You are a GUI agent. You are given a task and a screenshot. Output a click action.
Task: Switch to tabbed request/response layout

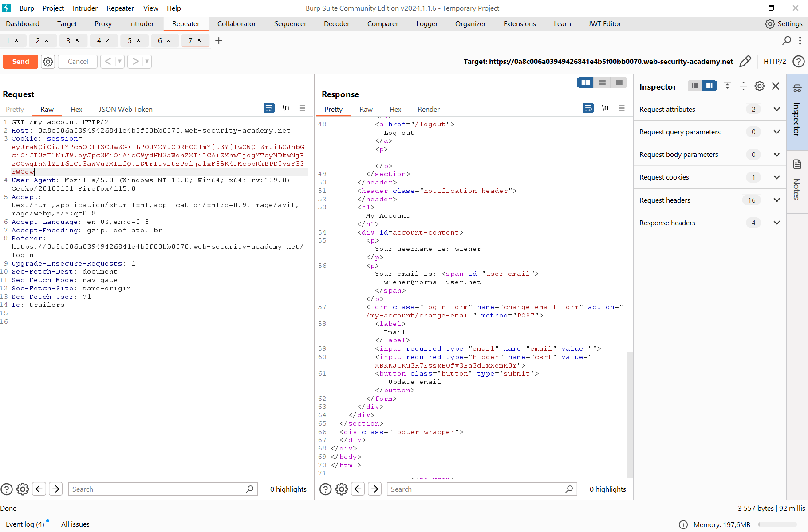(619, 82)
